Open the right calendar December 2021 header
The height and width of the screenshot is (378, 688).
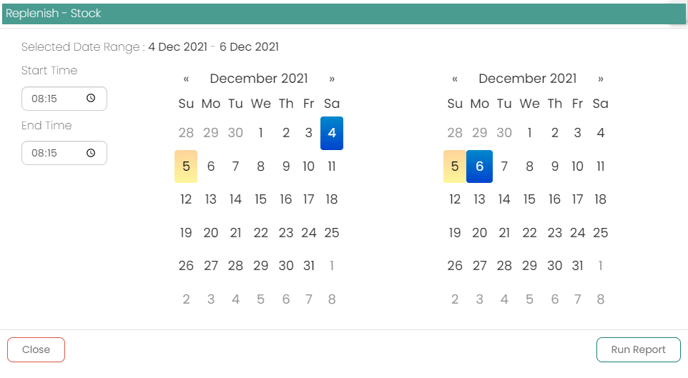[527, 79]
